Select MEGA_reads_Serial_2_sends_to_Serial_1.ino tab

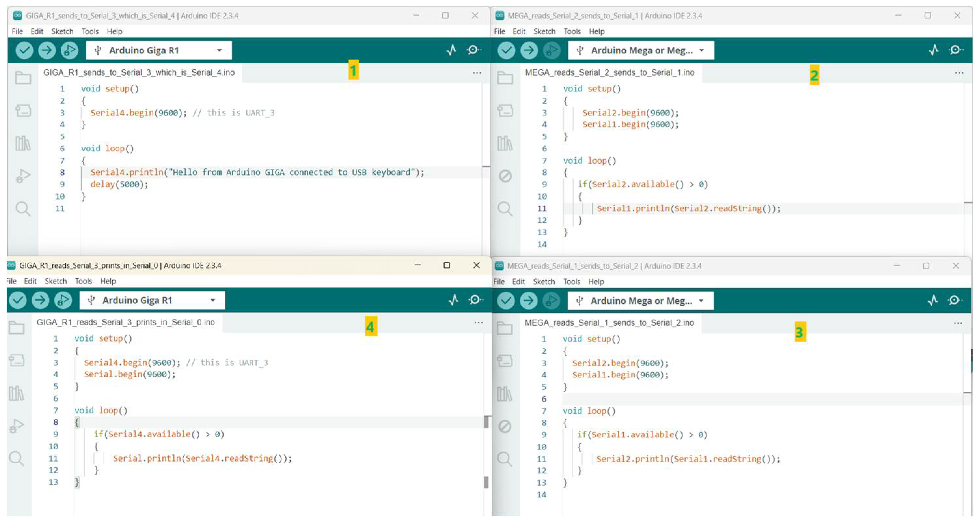click(609, 72)
